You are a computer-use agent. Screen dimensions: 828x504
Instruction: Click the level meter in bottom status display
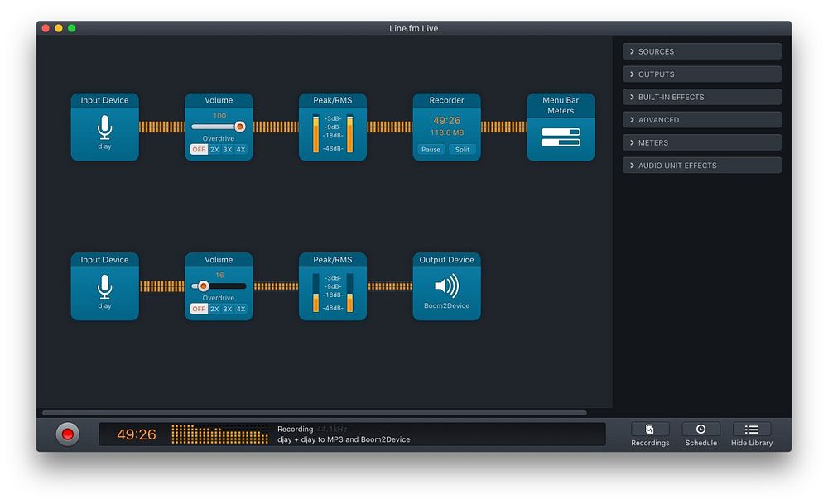(219, 434)
